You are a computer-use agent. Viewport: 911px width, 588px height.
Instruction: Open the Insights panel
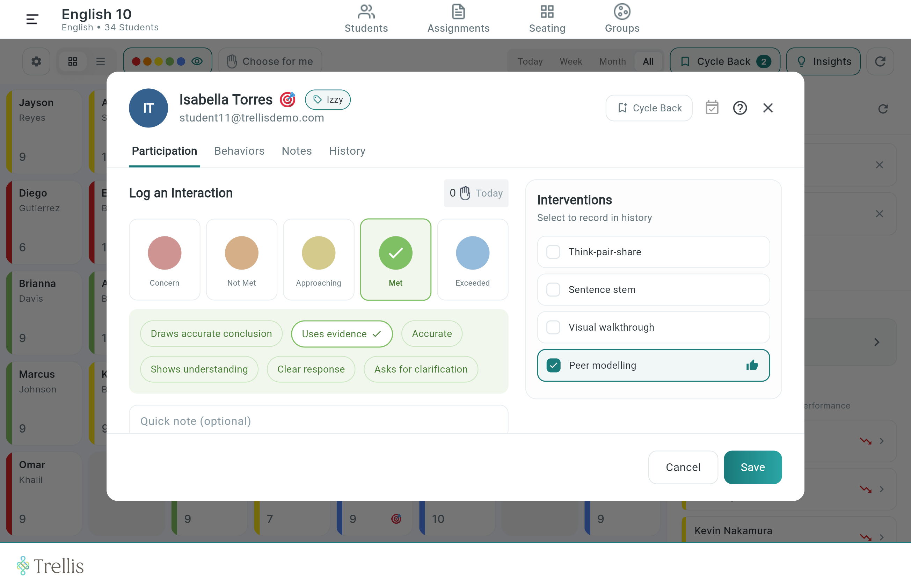pyautogui.click(x=823, y=61)
